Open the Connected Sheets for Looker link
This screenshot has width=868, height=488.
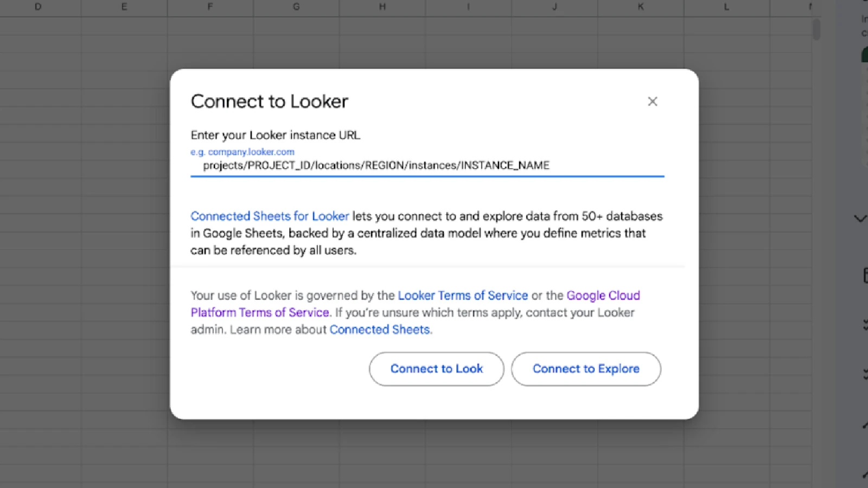pyautogui.click(x=270, y=216)
